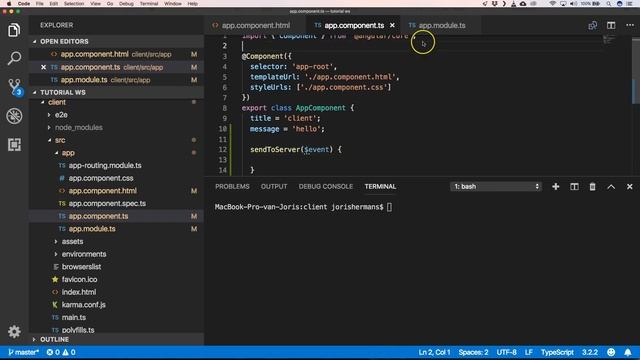Viewport: 640px width, 360px height.
Task: Open the Debug view in activity bar
Action: pos(14,116)
